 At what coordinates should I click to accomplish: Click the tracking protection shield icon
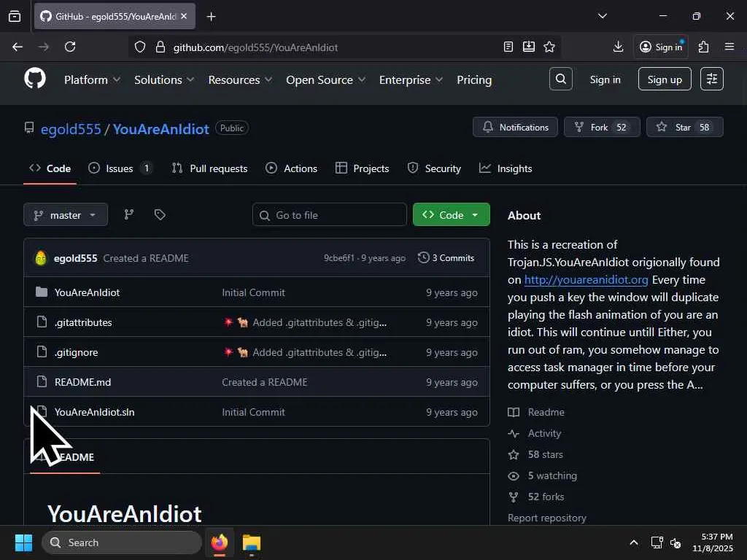click(x=140, y=47)
